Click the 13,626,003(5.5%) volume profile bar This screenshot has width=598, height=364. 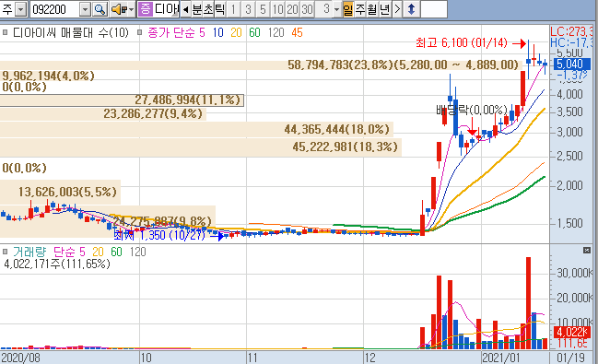60,192
